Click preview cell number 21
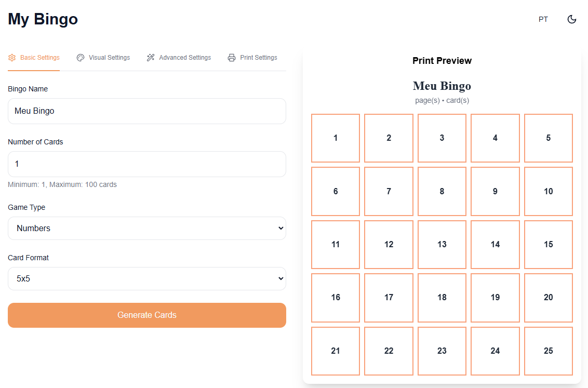Screen dimensions: 588x388 pyautogui.click(x=336, y=351)
